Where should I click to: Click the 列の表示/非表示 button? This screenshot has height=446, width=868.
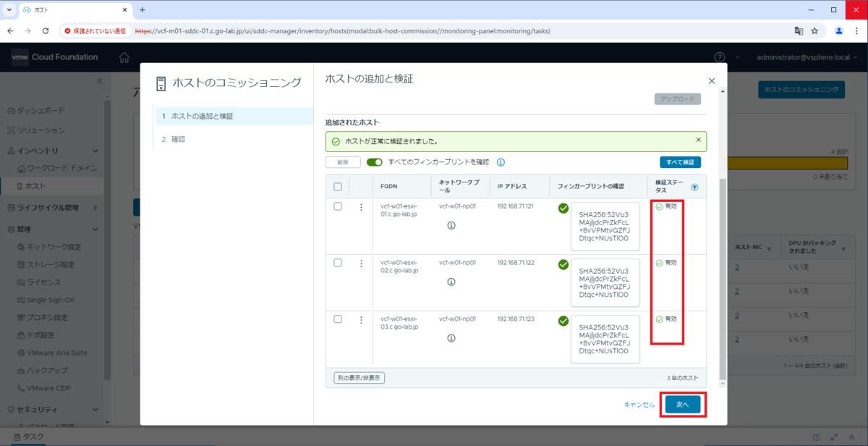[359, 378]
